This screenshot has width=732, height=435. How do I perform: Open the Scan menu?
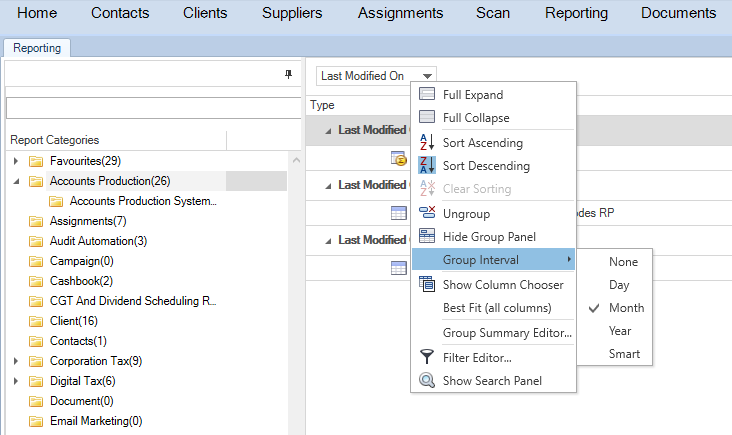click(x=493, y=13)
